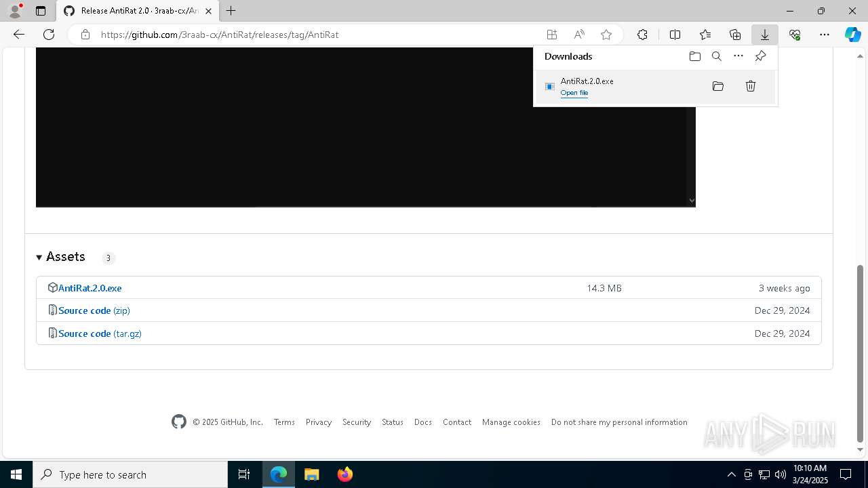Click the Windows Start button

(16, 474)
